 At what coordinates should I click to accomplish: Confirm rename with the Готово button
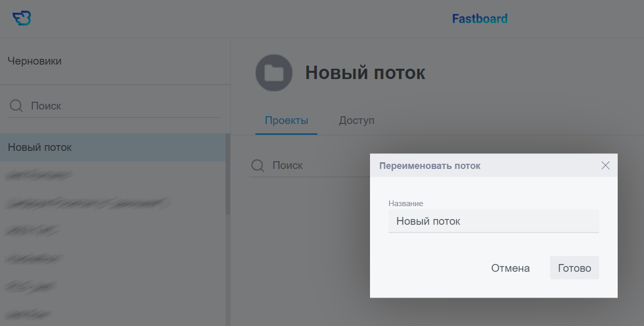tap(574, 268)
